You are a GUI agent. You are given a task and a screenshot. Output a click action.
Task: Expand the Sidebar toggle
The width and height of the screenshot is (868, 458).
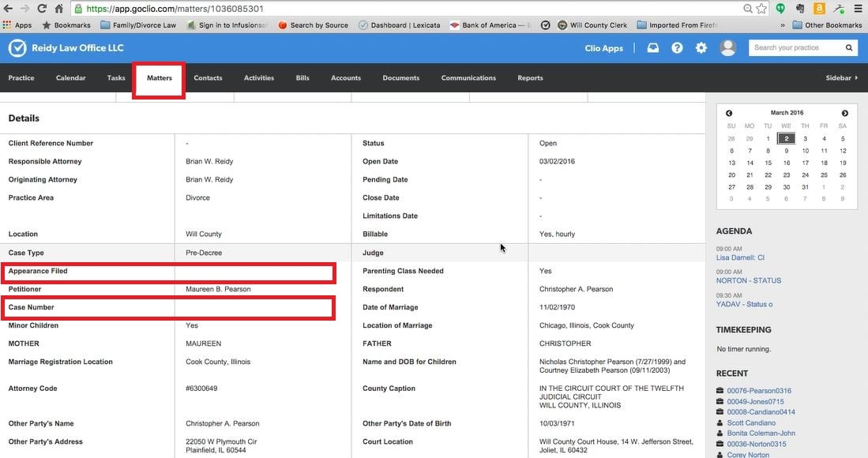(841, 78)
